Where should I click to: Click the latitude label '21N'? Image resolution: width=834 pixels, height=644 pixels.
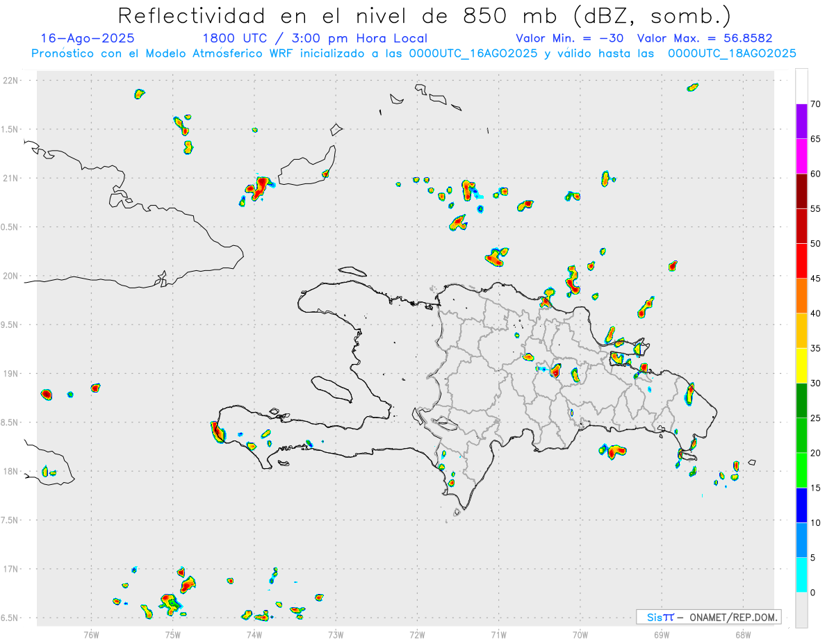pos(11,178)
